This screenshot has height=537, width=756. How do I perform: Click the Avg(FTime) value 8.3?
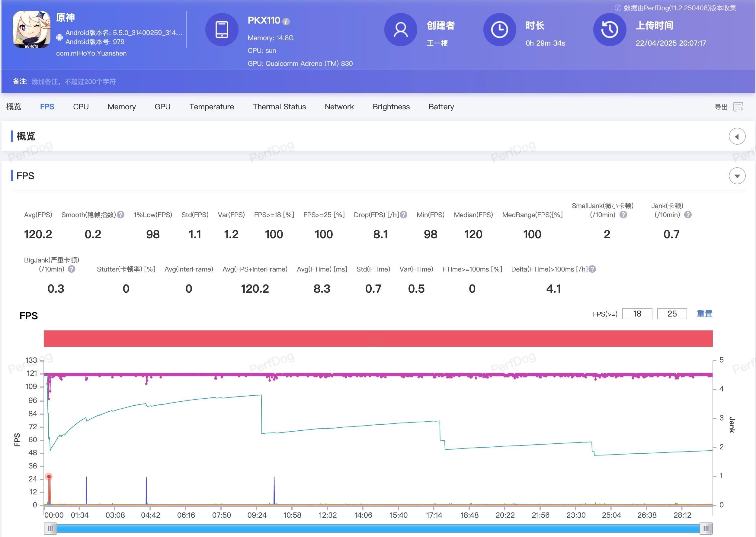pyautogui.click(x=322, y=288)
